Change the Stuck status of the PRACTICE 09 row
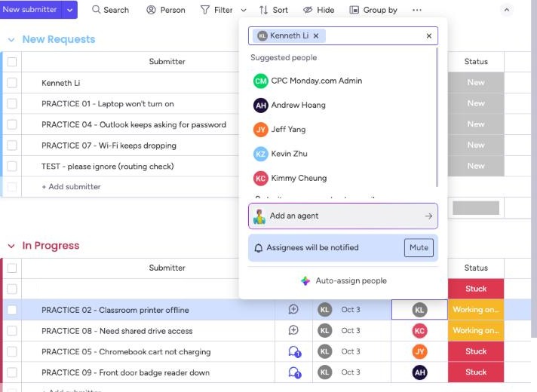Image resolution: width=537 pixels, height=392 pixels. [476, 372]
